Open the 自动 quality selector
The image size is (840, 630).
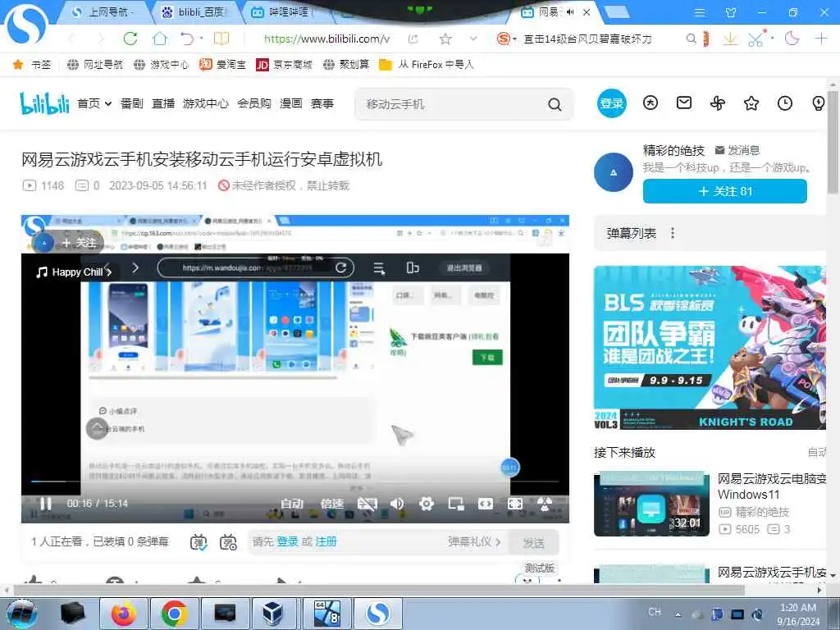[292, 504]
